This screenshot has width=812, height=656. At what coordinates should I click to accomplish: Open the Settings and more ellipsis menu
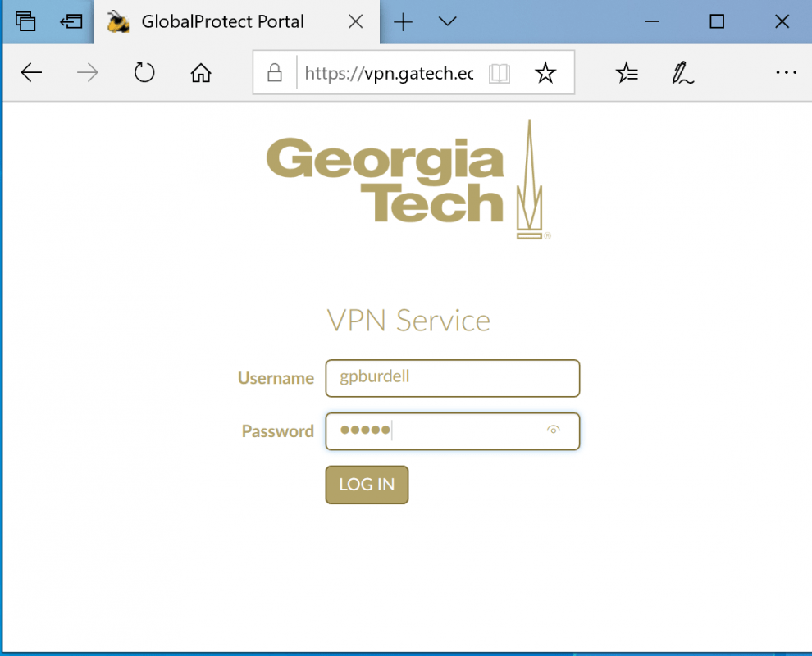(x=786, y=72)
